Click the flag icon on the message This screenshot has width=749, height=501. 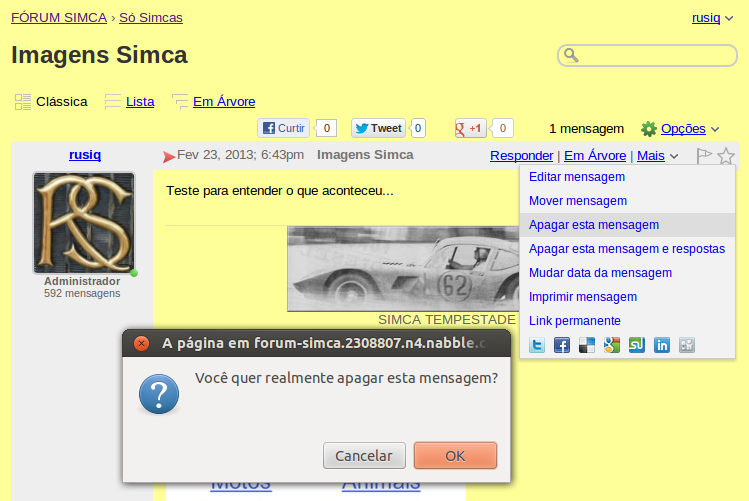coord(704,156)
